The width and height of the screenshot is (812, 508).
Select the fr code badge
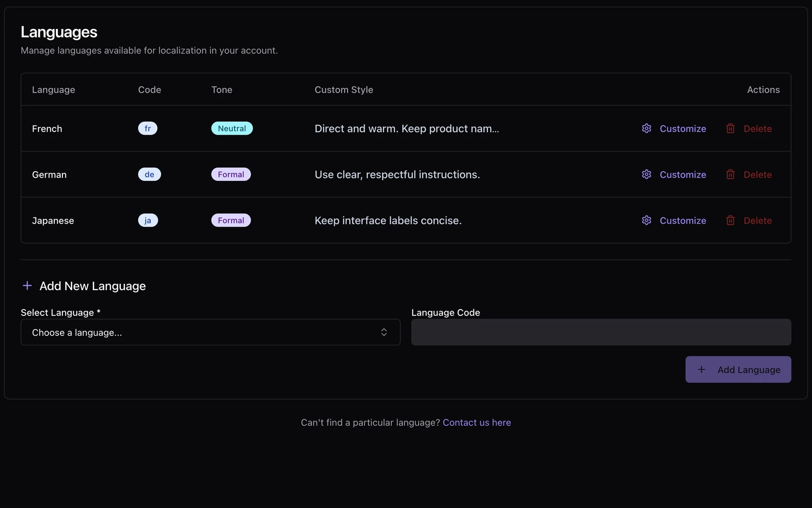coord(148,129)
